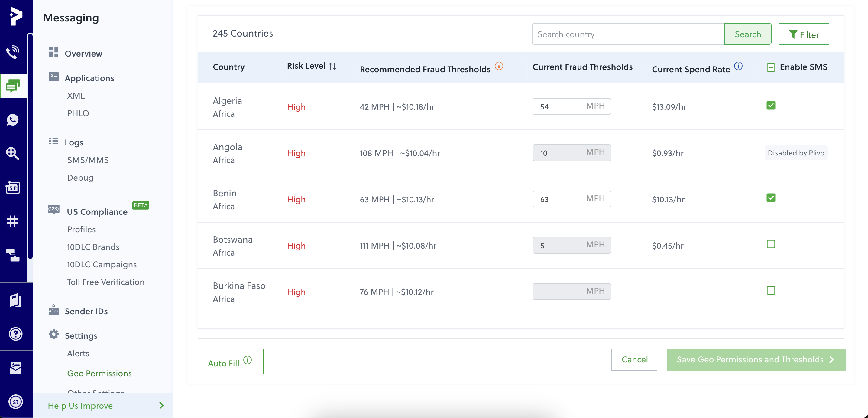Disable SMS for Algeria

tap(771, 106)
